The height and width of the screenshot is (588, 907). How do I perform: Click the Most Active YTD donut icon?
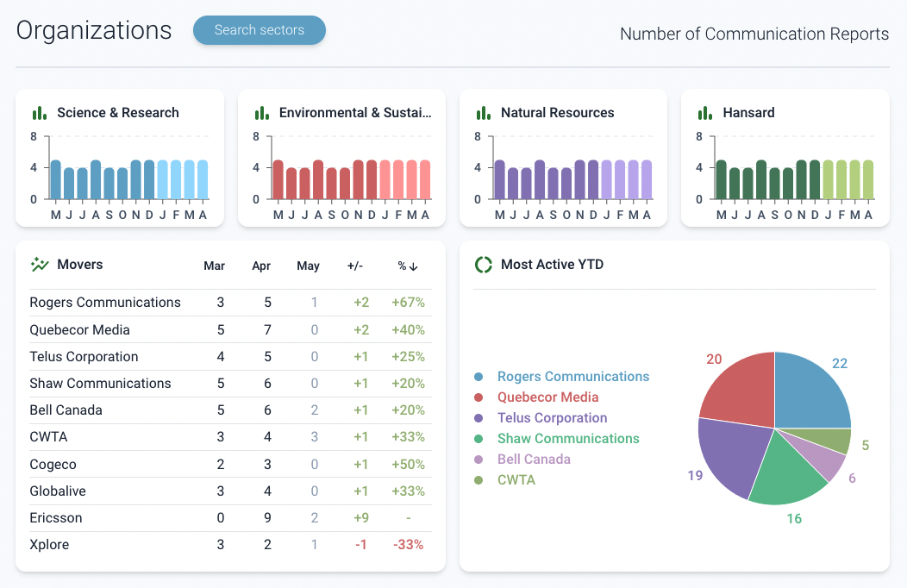coord(484,265)
